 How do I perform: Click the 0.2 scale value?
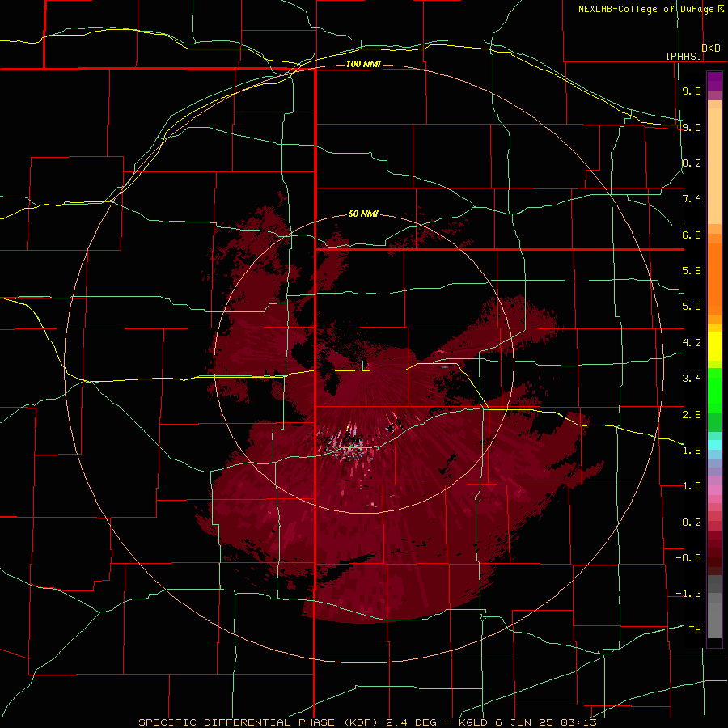[692, 523]
